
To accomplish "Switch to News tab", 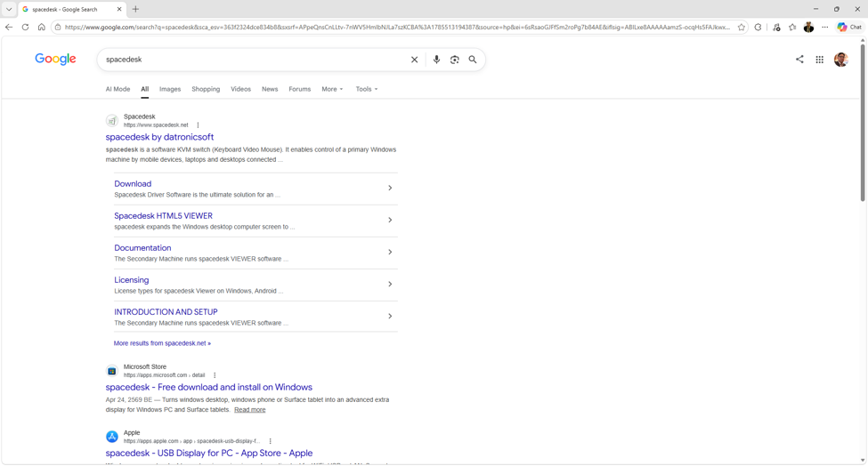I will 270,89.
